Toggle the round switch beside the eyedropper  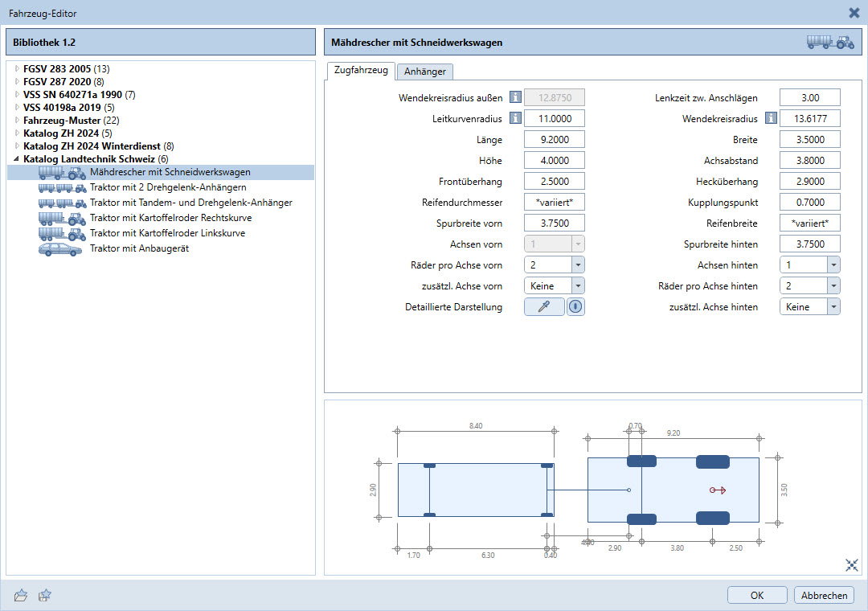575,306
